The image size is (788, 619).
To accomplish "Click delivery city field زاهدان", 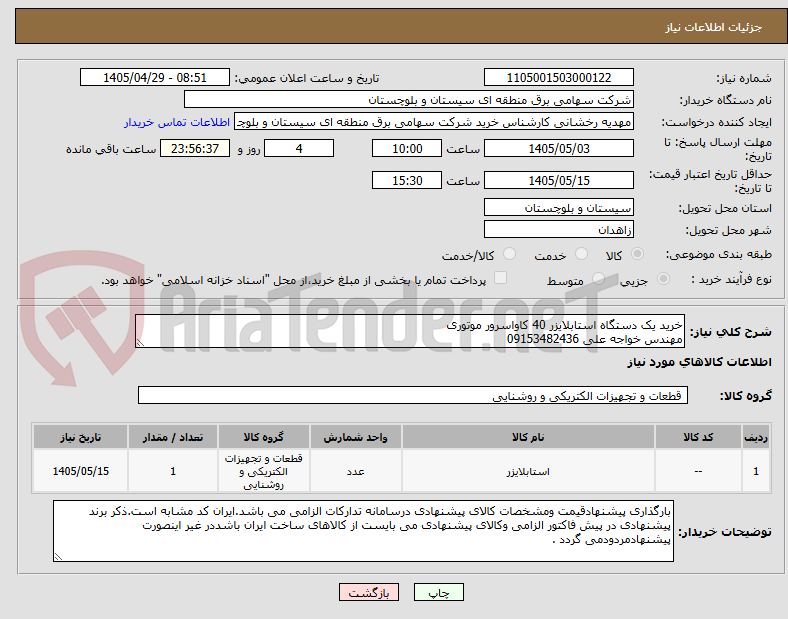I will [558, 230].
